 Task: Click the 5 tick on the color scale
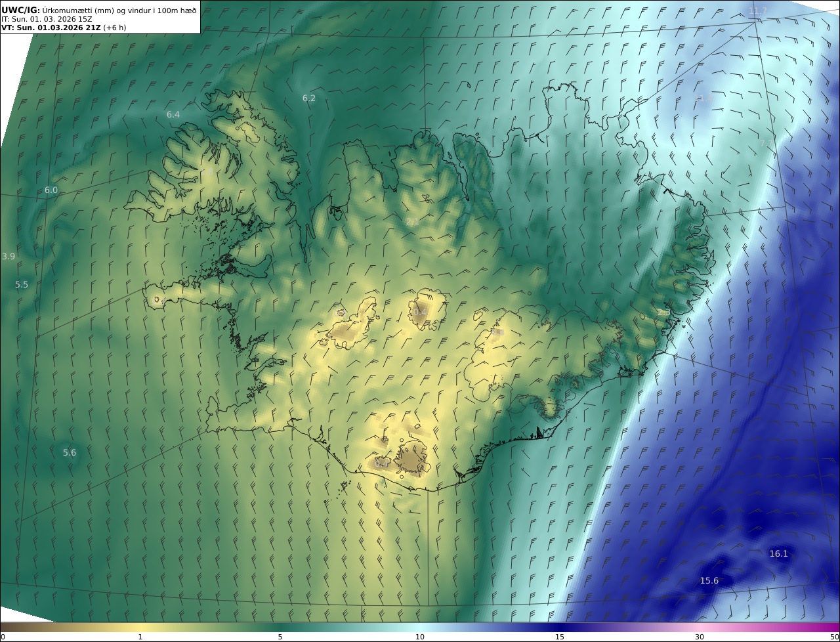click(280, 637)
